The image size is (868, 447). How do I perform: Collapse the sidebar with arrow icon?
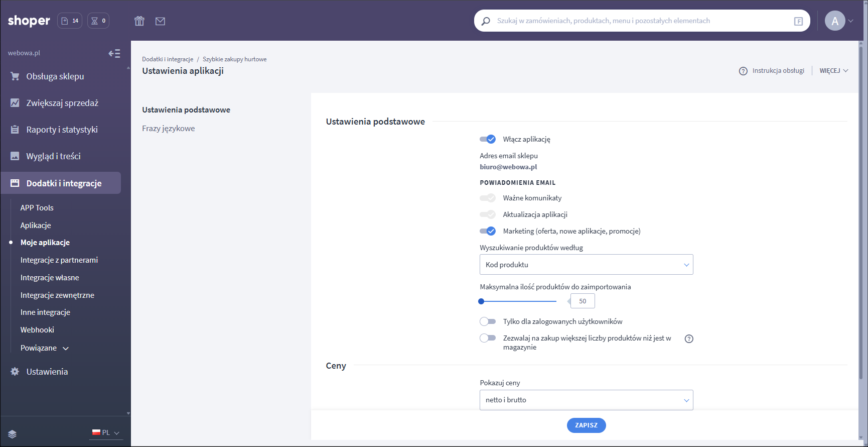[114, 53]
